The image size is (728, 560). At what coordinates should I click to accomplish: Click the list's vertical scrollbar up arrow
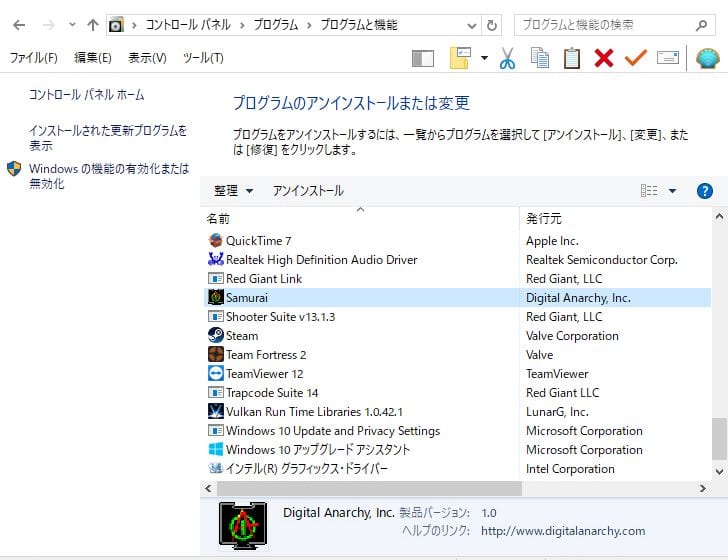pos(719,216)
